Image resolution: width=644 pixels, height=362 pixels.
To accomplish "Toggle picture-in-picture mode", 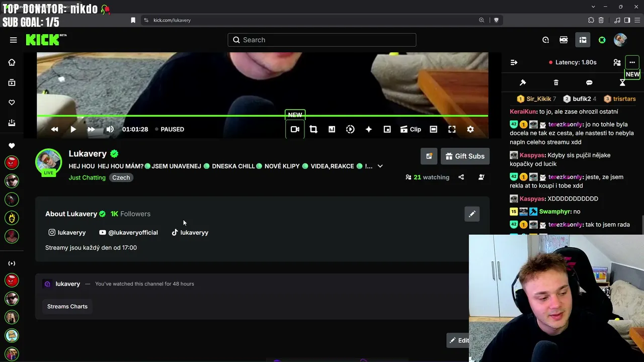I will pyautogui.click(x=387, y=129).
